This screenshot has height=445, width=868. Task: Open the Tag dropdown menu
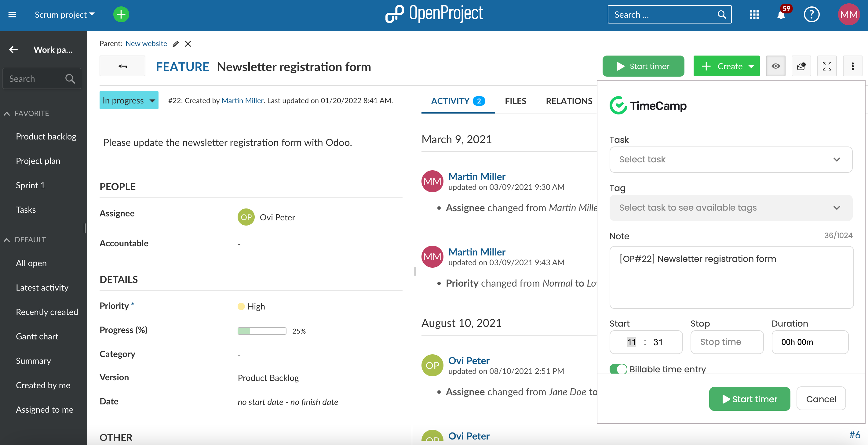[731, 207]
